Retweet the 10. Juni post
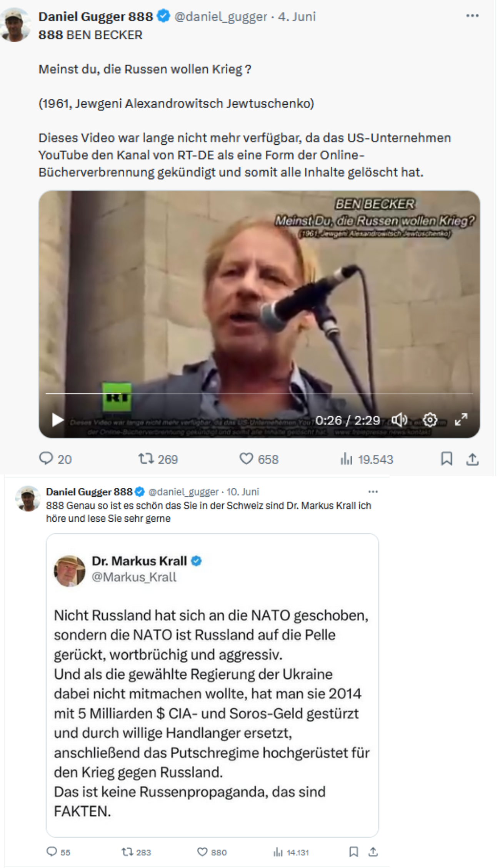The width and height of the screenshot is (500, 868). pyautogui.click(x=127, y=852)
